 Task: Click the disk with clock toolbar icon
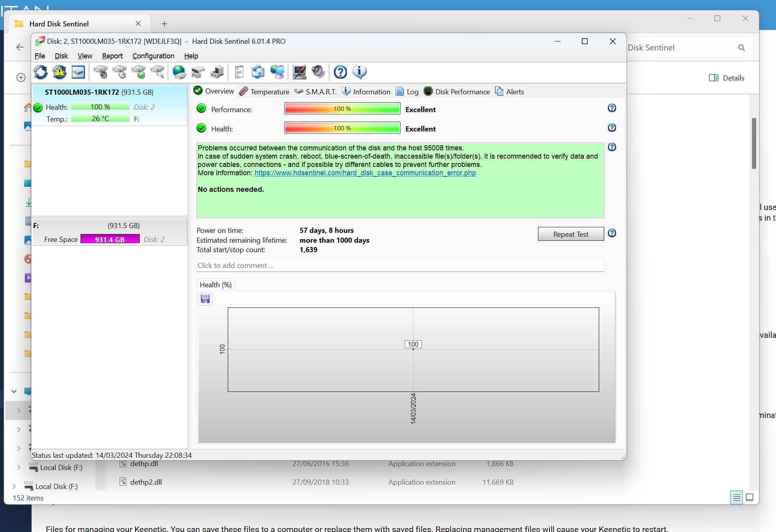pyautogui.click(x=120, y=72)
